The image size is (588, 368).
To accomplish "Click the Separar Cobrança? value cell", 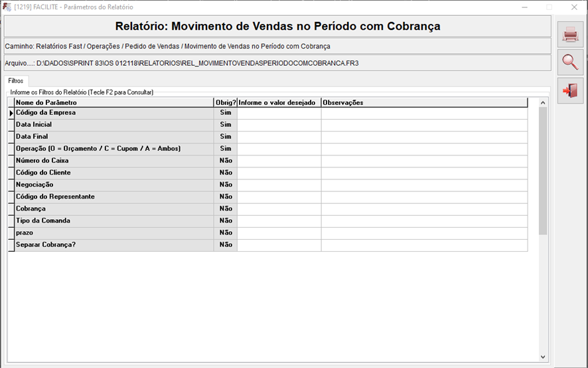I will tap(279, 245).
